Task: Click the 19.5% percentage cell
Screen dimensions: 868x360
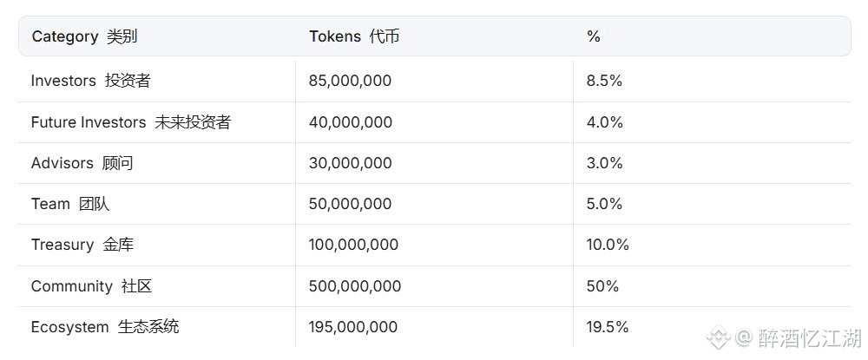Action: pos(608,327)
